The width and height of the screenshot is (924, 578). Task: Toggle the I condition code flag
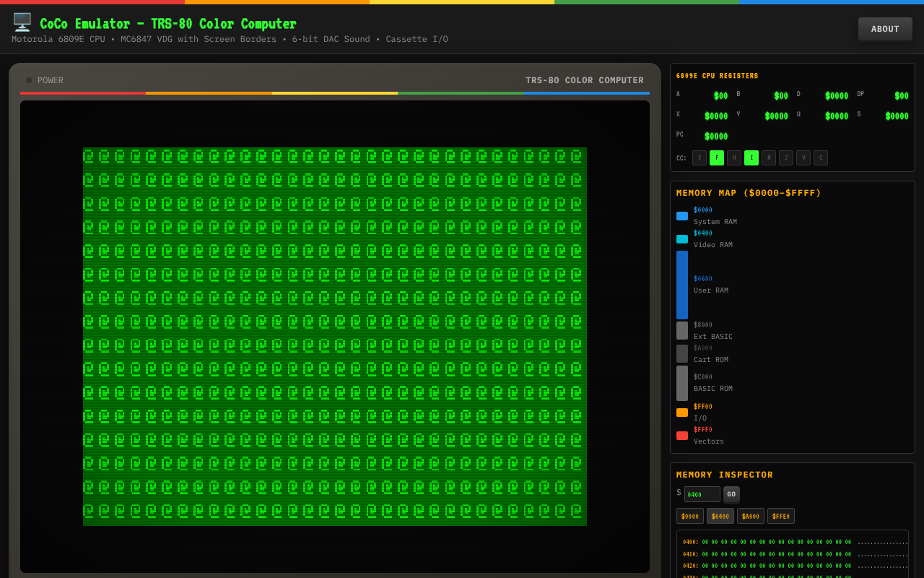pyautogui.click(x=751, y=158)
